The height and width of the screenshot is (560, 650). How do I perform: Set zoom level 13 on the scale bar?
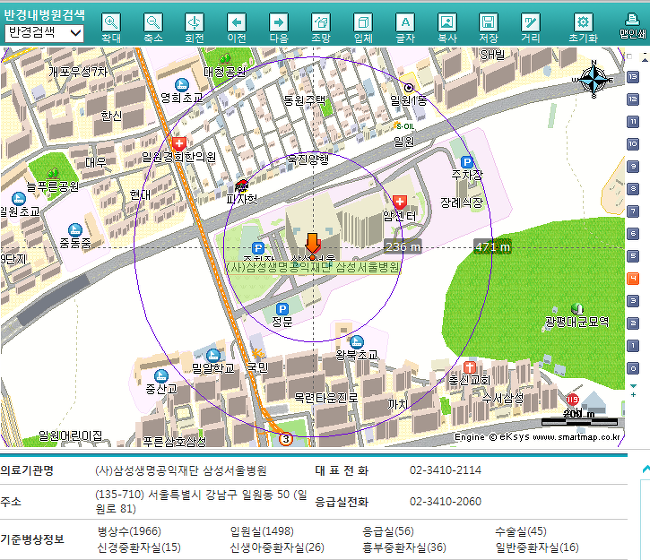[x=633, y=77]
